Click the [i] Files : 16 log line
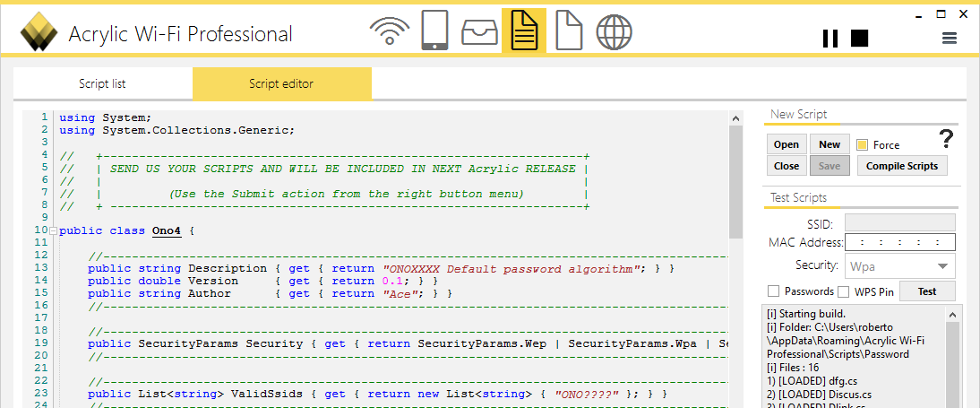Image resolution: width=980 pixels, height=408 pixels. coord(793,368)
